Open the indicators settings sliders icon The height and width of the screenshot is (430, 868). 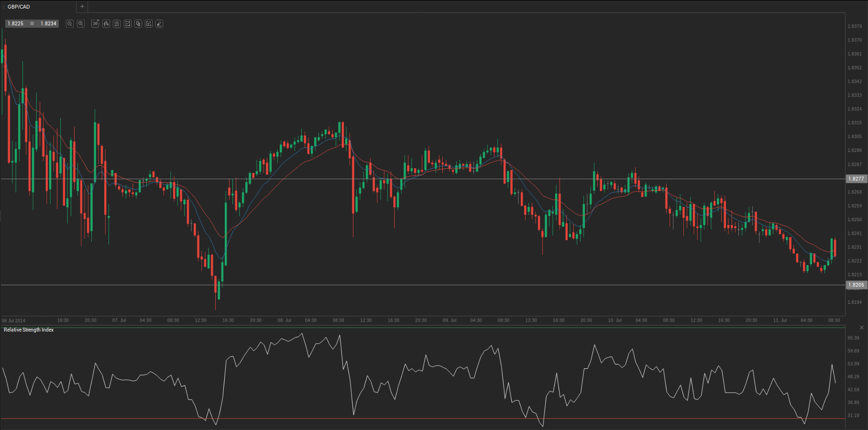(x=117, y=23)
